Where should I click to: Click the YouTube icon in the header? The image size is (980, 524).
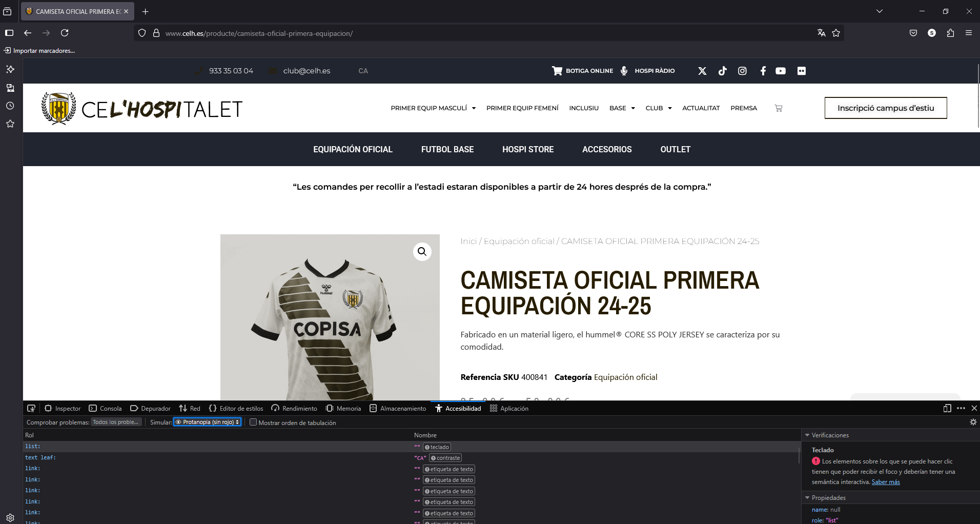tap(781, 71)
